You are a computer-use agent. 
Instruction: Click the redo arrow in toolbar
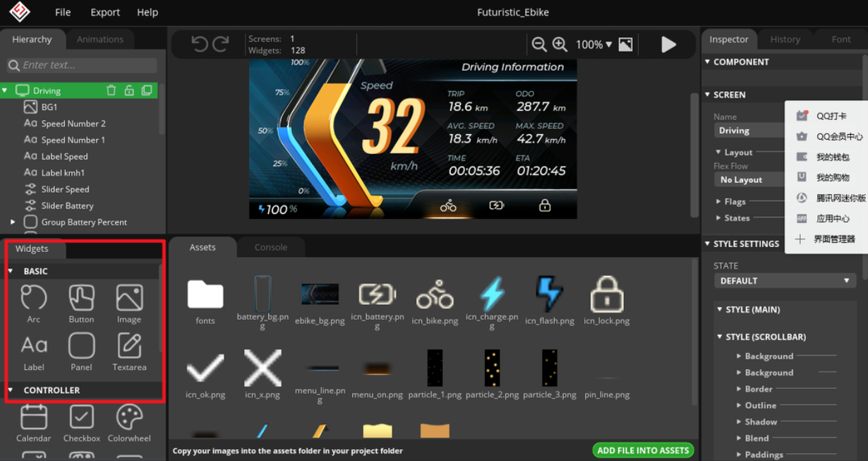[221, 44]
